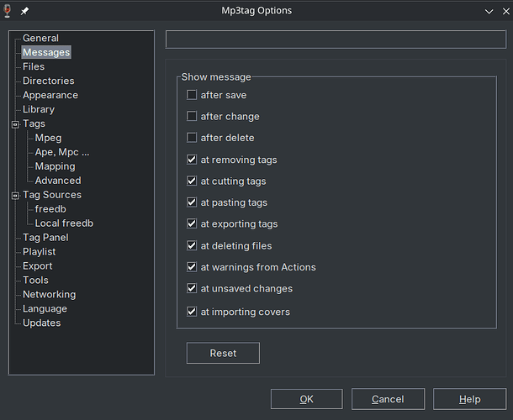Viewport: 513px width, 420px height.
Task: Open Export options
Action: tap(37, 266)
